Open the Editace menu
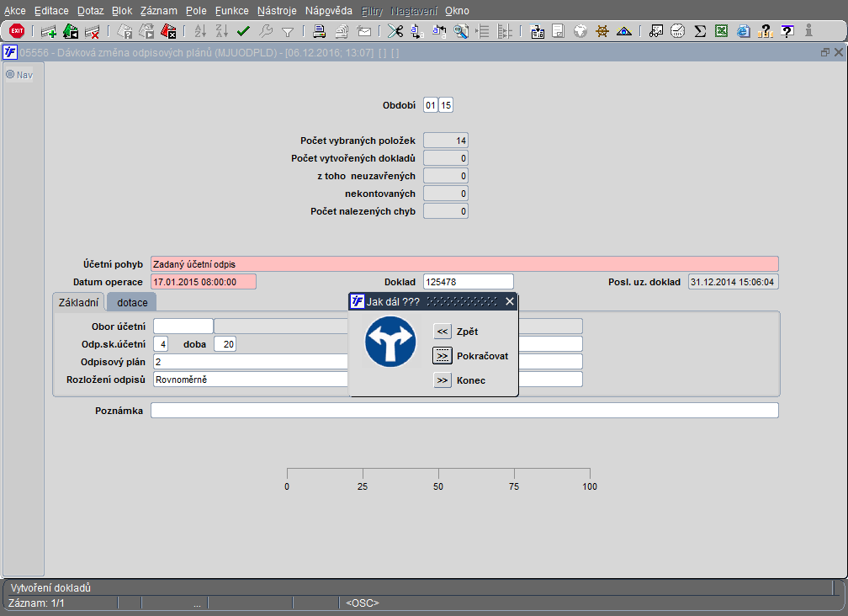Screen dimensions: 848x616 coord(51,11)
